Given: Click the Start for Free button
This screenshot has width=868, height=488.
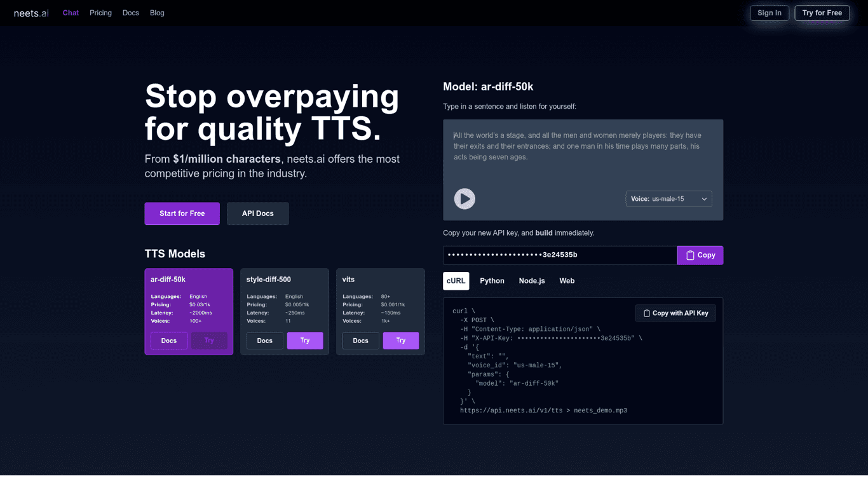Looking at the screenshot, I should [182, 213].
